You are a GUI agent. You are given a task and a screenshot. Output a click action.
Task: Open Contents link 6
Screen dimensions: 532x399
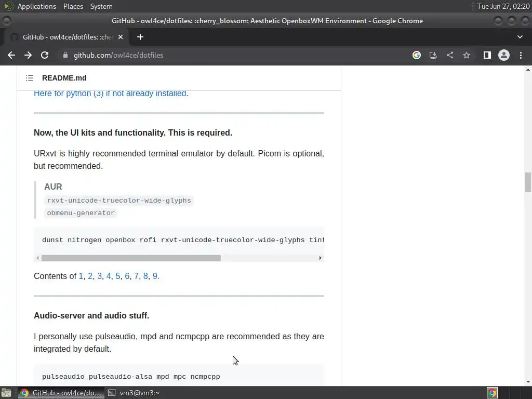point(127,276)
